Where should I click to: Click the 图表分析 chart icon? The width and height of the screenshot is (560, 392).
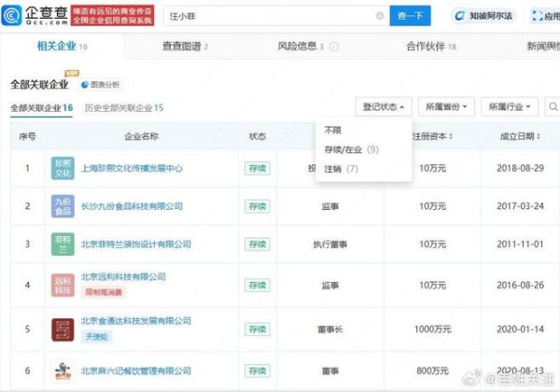(85, 84)
